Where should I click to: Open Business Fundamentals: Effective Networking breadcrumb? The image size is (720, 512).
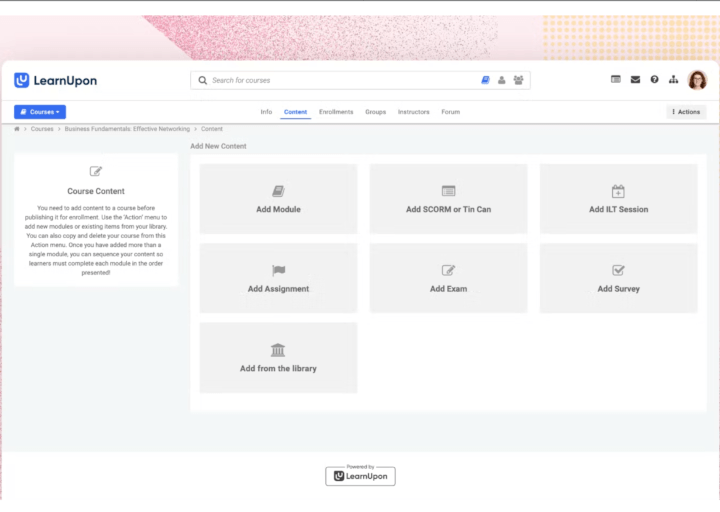pos(127,129)
